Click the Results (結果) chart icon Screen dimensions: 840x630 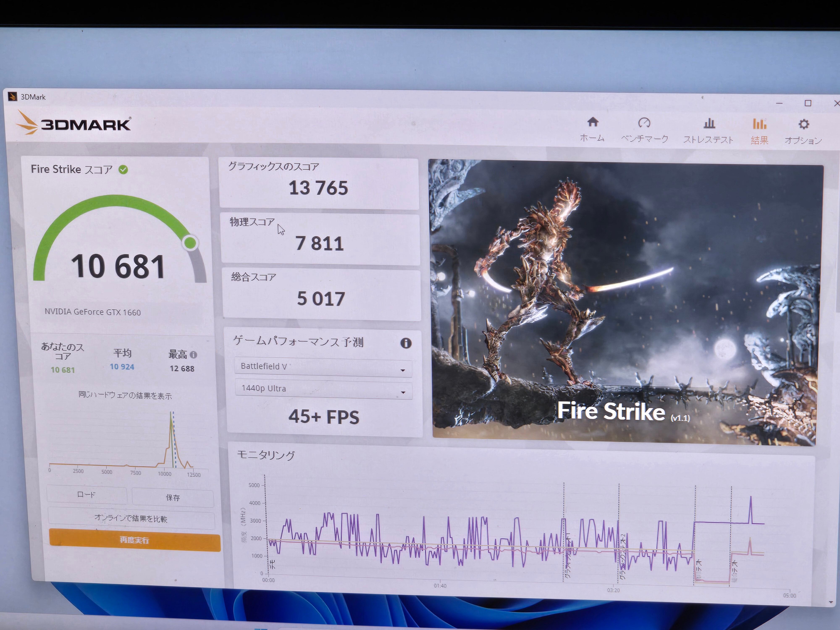tap(760, 124)
